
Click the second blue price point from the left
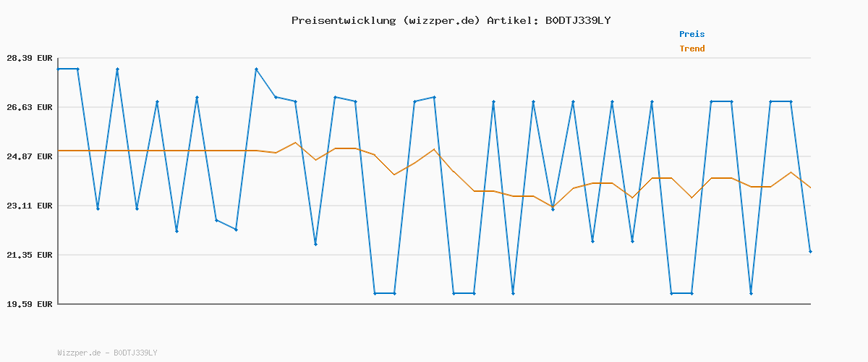pyautogui.click(x=77, y=69)
